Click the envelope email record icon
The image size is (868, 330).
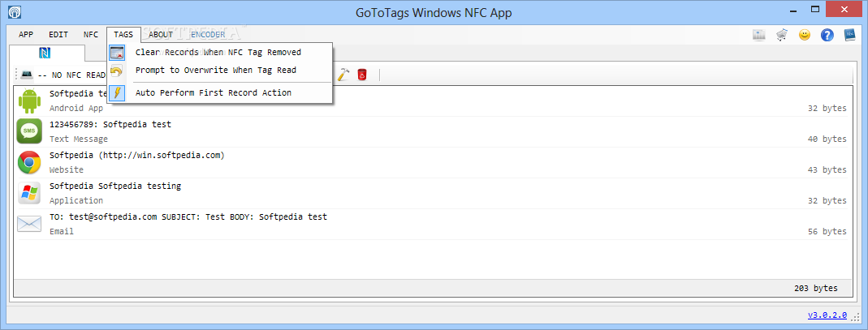coord(28,224)
